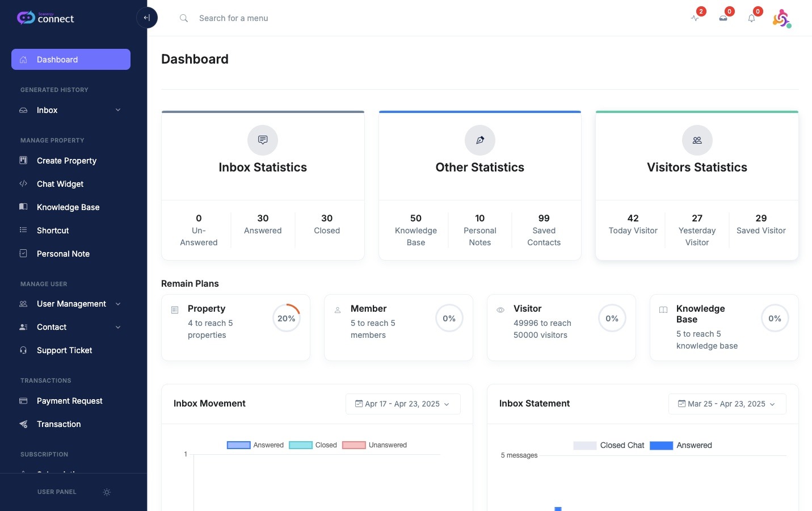The height and width of the screenshot is (511, 812).
Task: Select the Personal Note icon
Action: [23, 253]
